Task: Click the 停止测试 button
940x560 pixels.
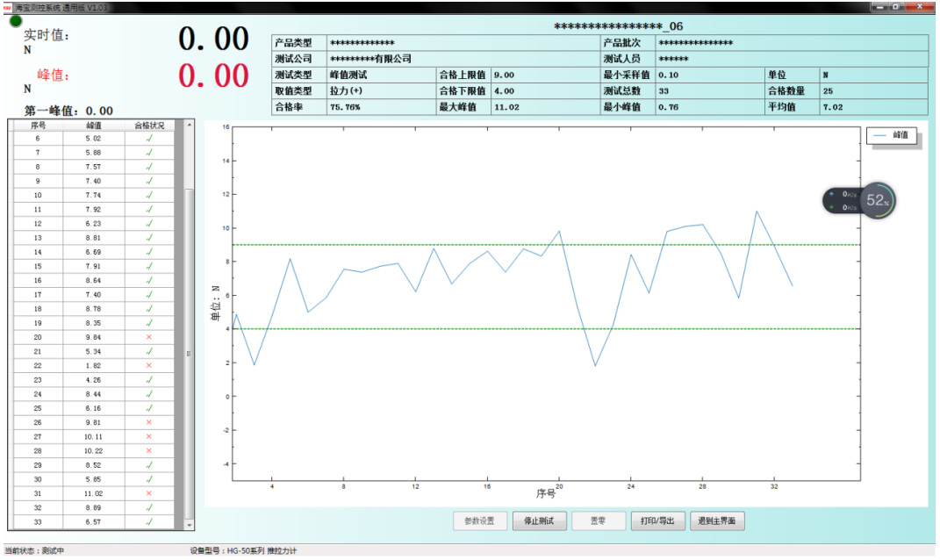Action: [x=539, y=521]
